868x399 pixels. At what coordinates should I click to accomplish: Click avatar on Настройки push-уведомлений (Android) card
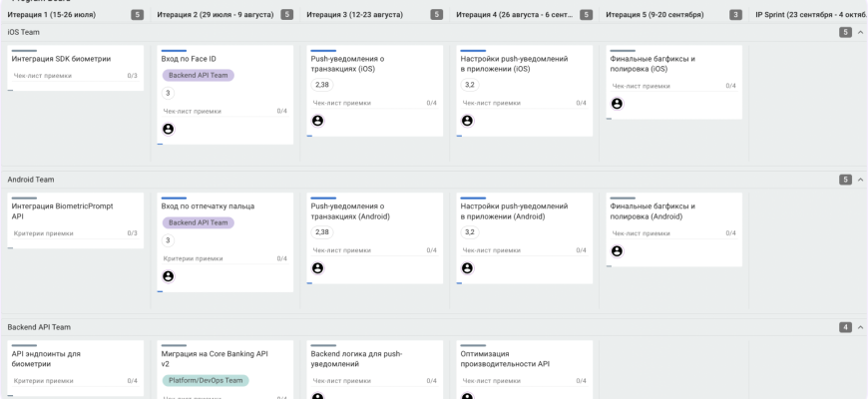[x=467, y=268]
